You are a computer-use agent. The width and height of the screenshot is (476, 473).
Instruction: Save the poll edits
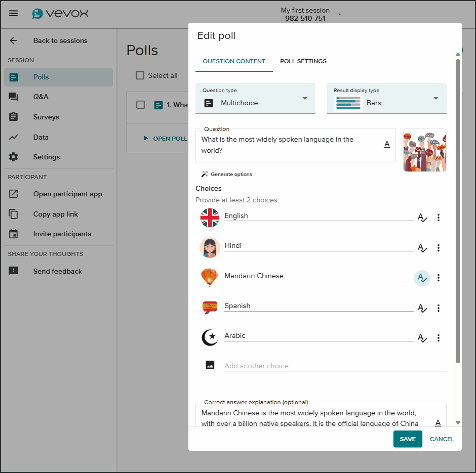click(x=408, y=439)
